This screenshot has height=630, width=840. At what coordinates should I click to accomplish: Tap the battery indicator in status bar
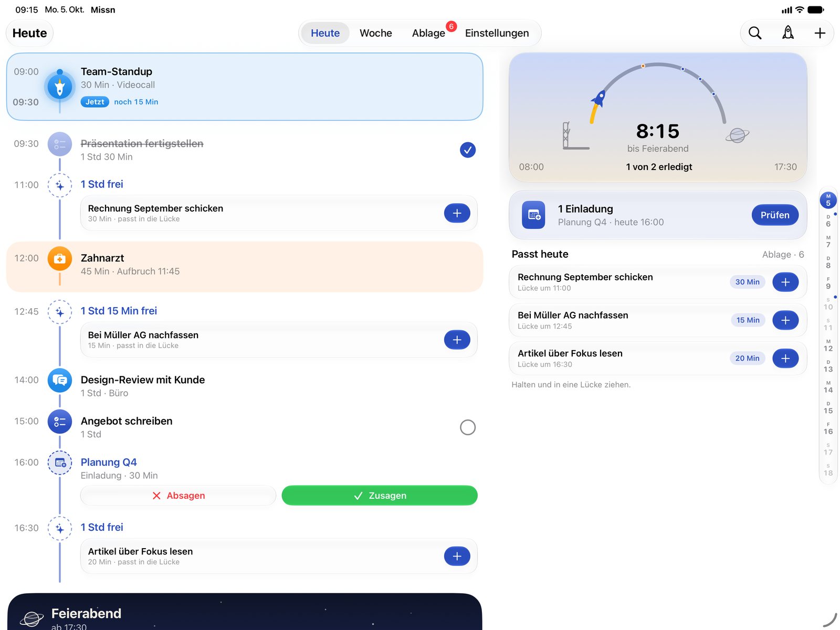(x=815, y=9)
